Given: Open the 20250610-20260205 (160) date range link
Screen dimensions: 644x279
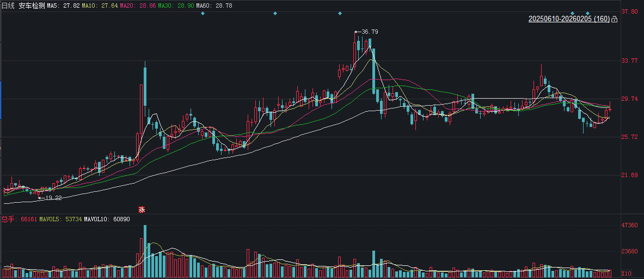Looking at the screenshot, I should tap(568, 19).
